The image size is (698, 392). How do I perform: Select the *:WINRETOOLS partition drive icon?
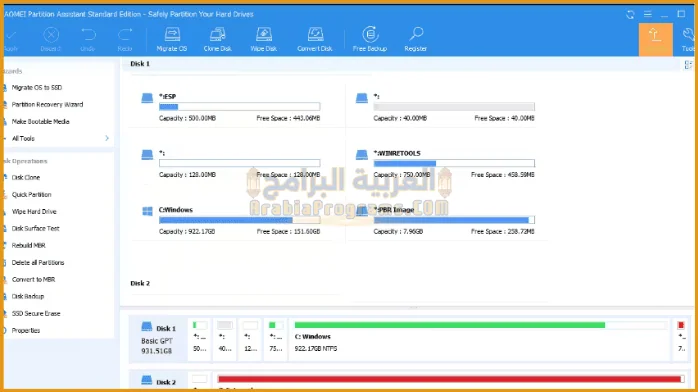click(362, 154)
